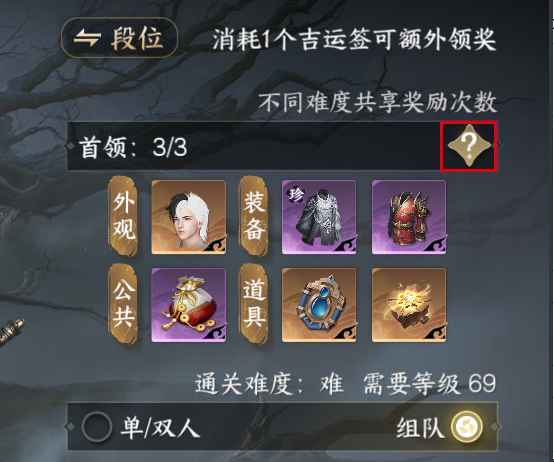Select the 单/双人 option label
The width and height of the screenshot is (554, 462).
(160, 427)
